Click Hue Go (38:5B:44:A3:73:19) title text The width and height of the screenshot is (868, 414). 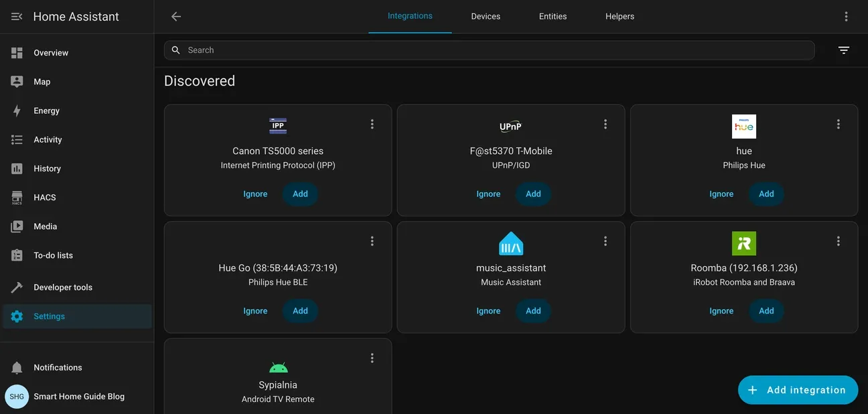(278, 268)
